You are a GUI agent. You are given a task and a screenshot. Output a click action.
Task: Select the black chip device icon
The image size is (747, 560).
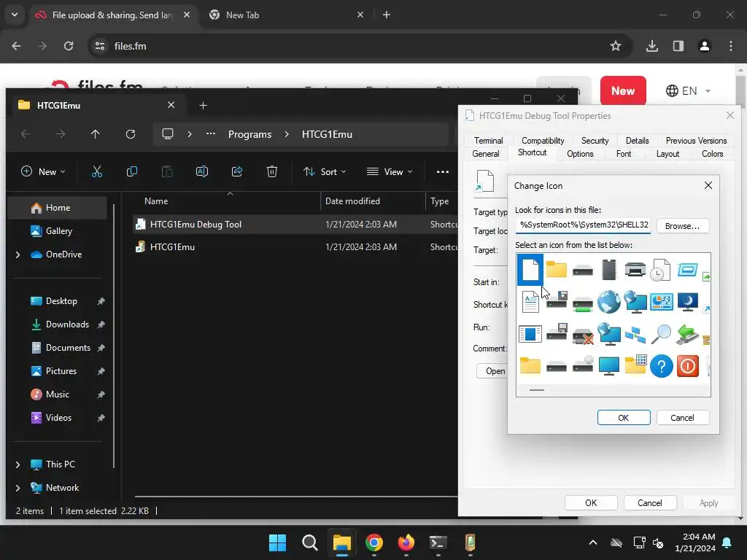point(609,270)
